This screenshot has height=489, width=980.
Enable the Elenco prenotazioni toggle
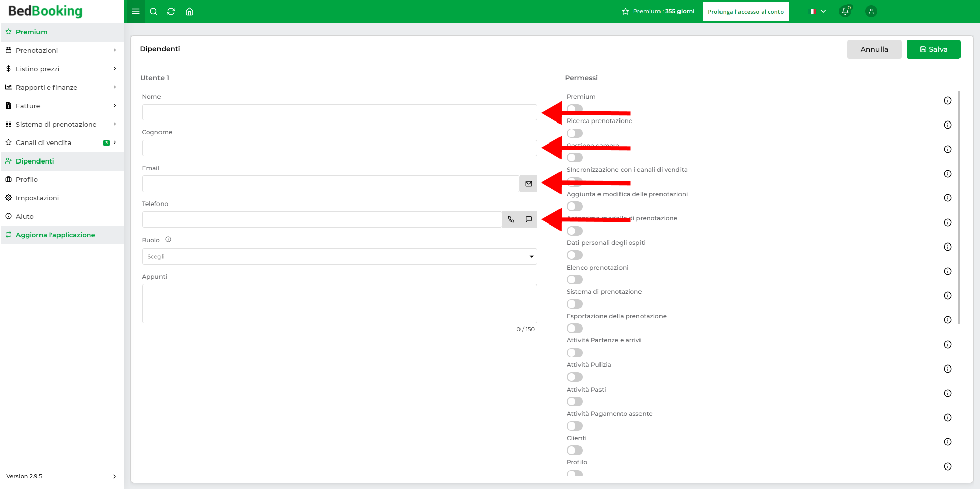(574, 279)
